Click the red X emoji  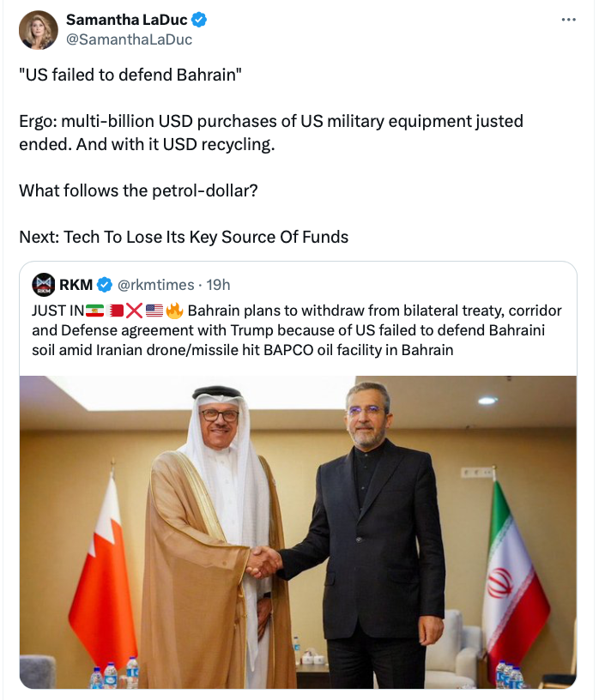point(134,310)
